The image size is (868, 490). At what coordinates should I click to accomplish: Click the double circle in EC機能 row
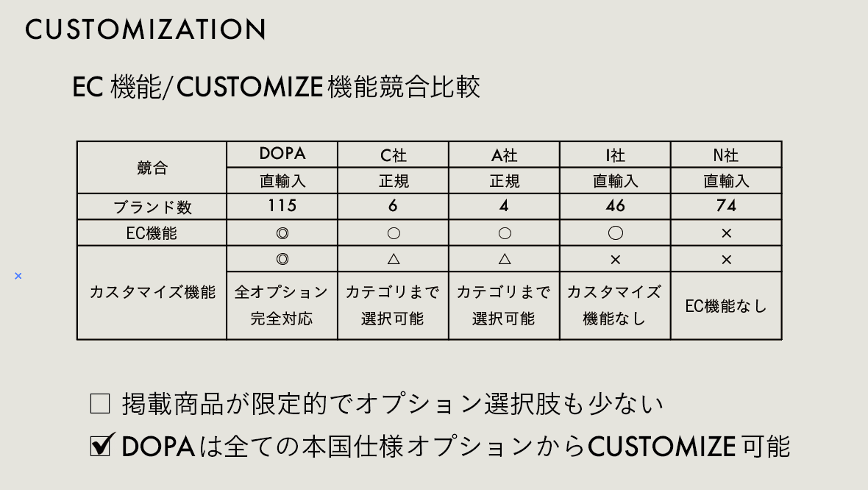coord(282,233)
